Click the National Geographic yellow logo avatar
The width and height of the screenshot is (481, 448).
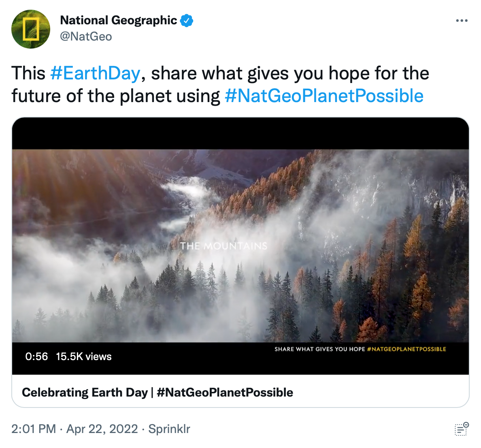(30, 29)
